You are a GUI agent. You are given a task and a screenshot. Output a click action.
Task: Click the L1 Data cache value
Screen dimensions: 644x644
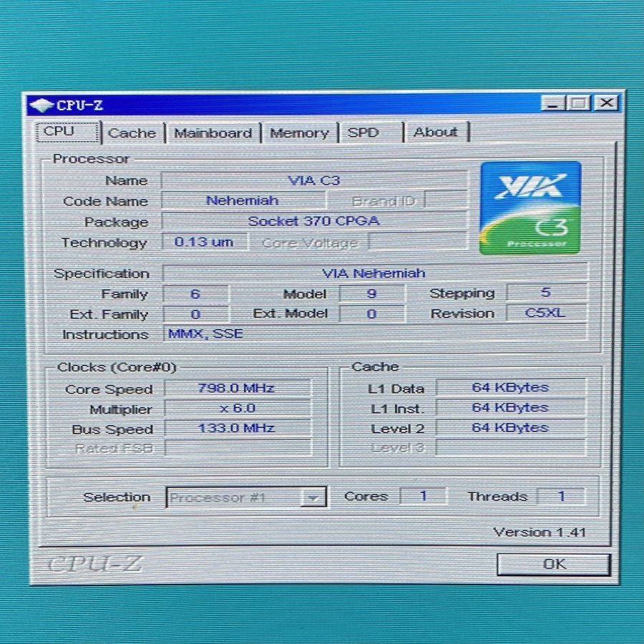coord(509,387)
